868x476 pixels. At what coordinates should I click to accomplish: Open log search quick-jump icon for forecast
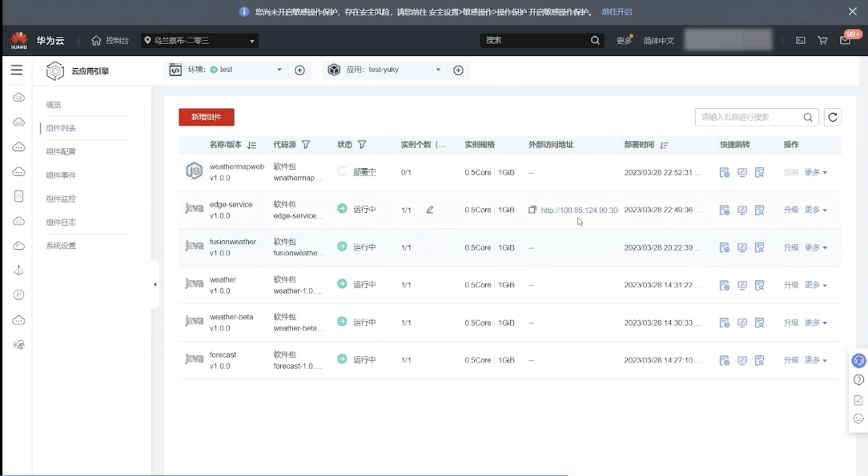coord(759,361)
